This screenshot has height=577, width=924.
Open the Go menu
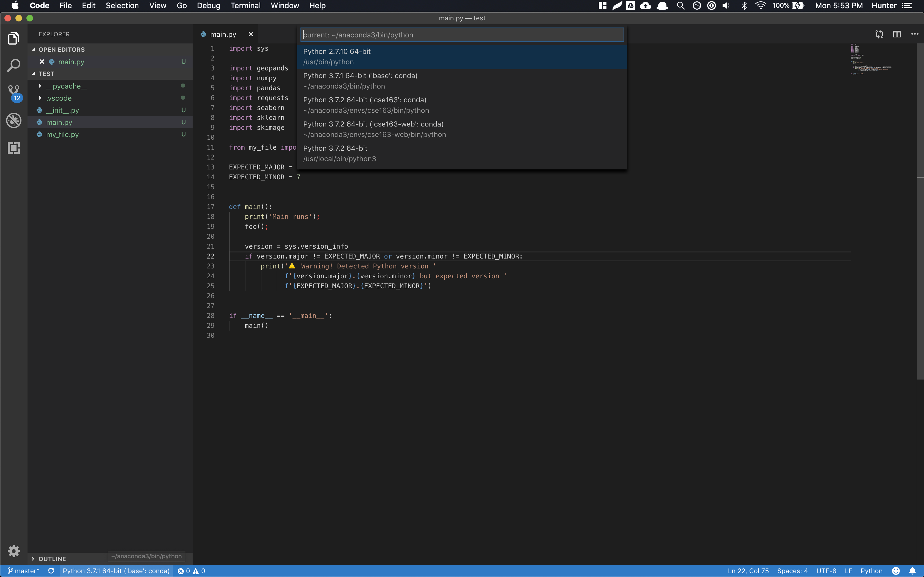click(x=182, y=5)
